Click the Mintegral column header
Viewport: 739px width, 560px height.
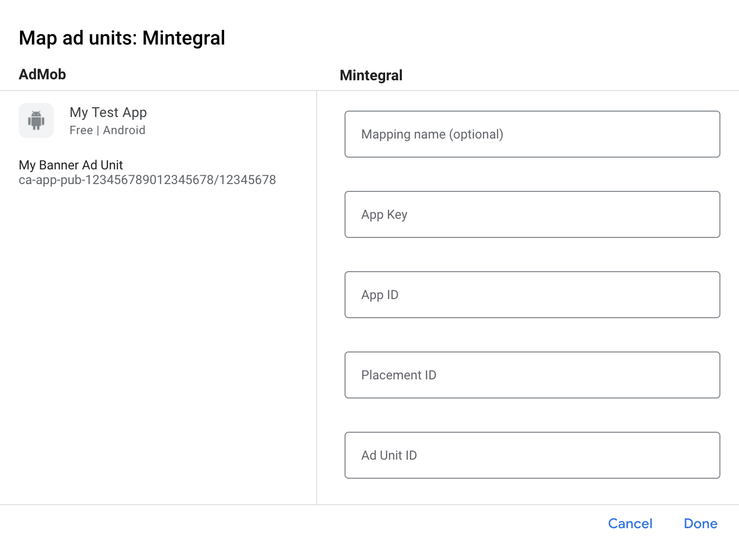click(371, 75)
